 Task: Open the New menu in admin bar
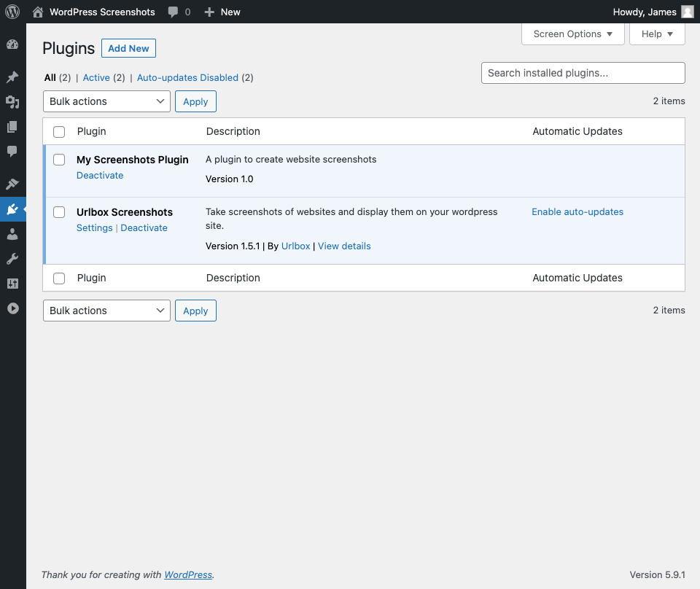tap(222, 12)
